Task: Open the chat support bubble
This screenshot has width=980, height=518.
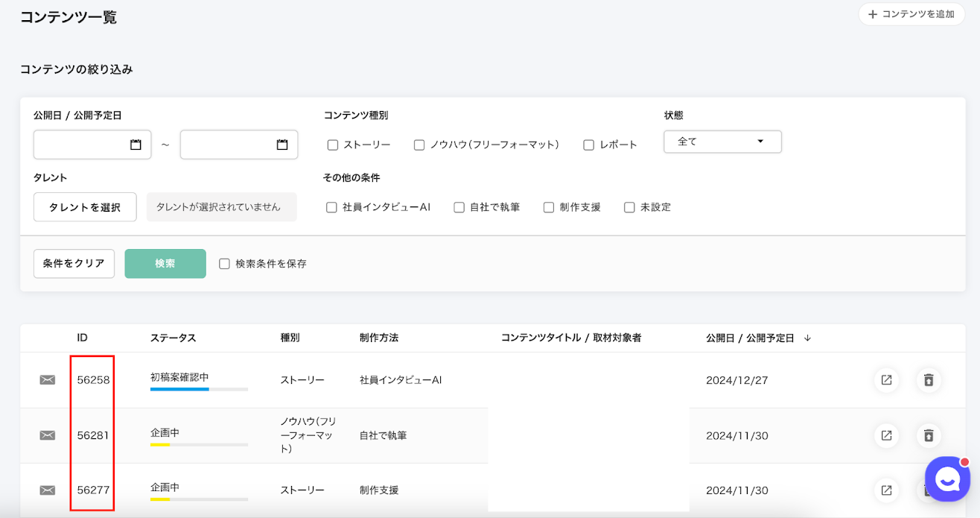Action: (947, 480)
